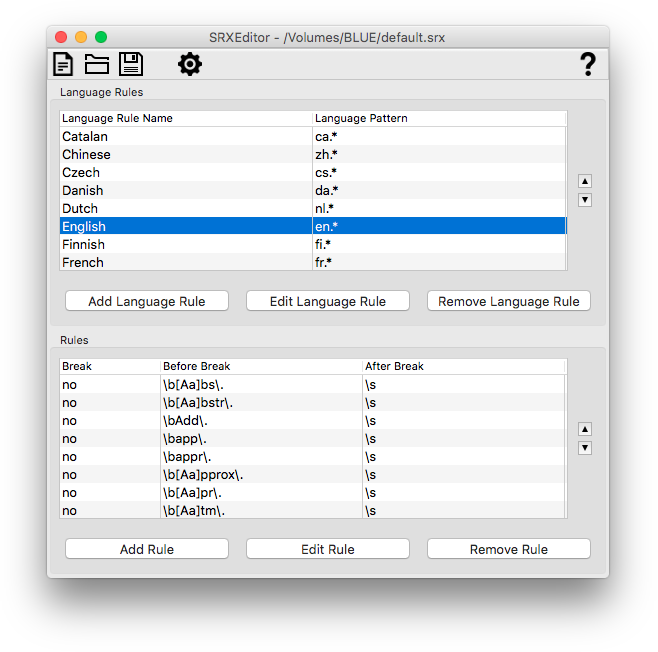Select rule \b[Aa]tm\. in Before Break
The image size is (658, 652).
click(261, 510)
